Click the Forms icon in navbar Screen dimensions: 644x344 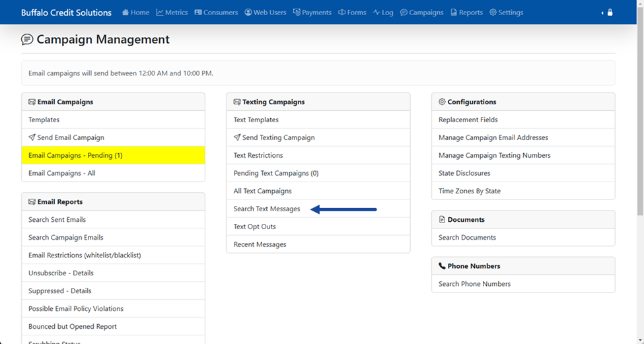[341, 13]
